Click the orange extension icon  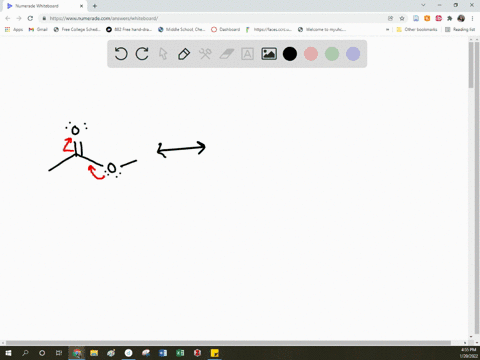click(427, 18)
